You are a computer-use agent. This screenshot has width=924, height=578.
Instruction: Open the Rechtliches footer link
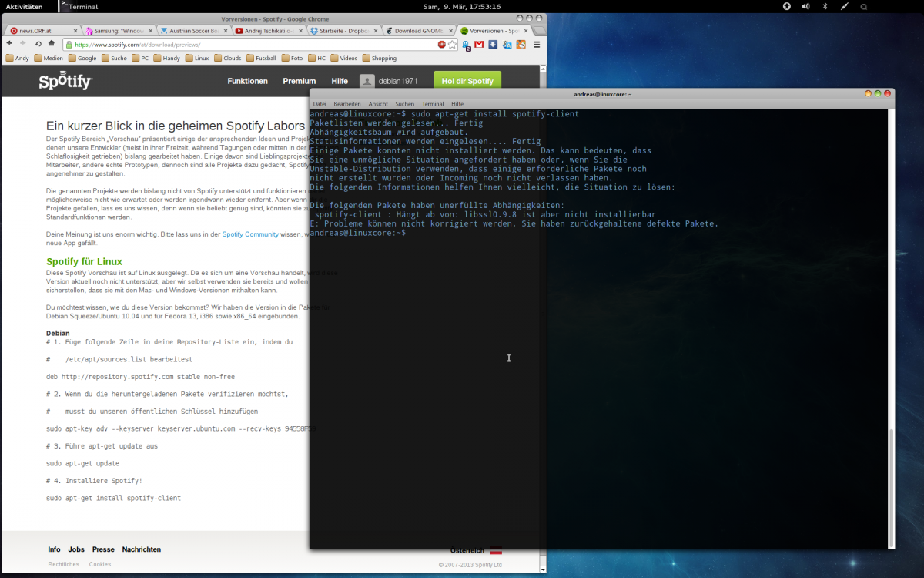click(63, 565)
